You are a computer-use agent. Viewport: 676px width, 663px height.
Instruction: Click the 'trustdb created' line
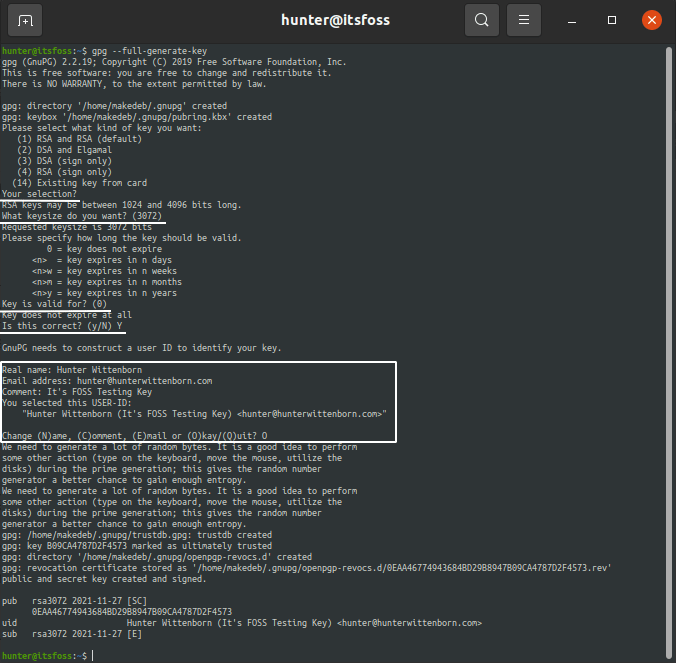click(137, 535)
